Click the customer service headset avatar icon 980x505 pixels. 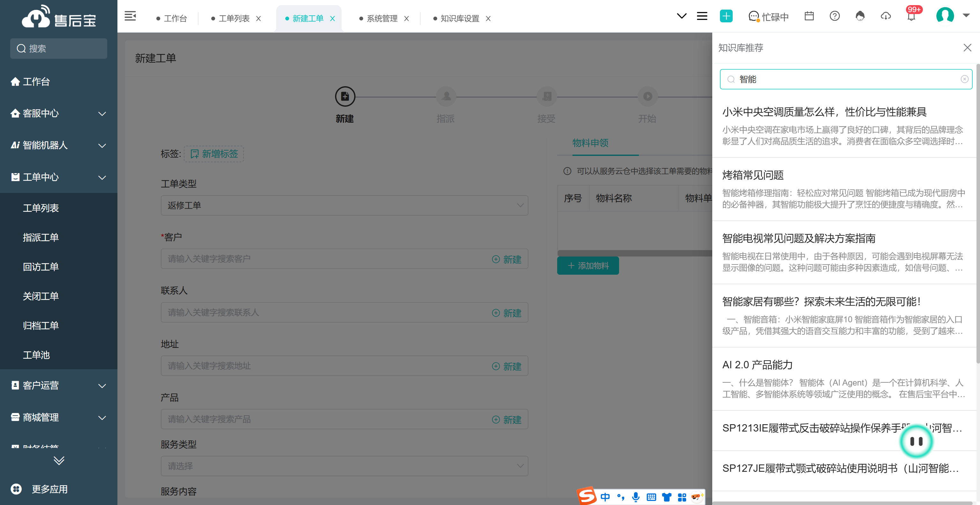click(860, 16)
